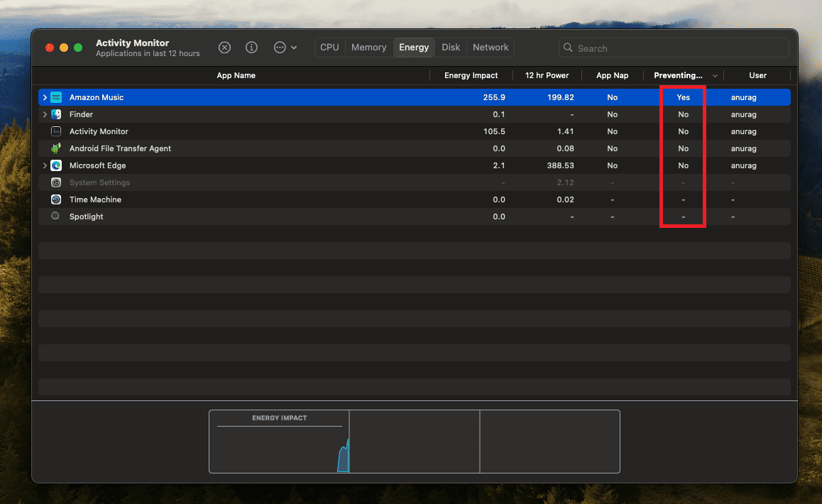The image size is (822, 504).
Task: Select the System Settings process name
Action: point(99,182)
